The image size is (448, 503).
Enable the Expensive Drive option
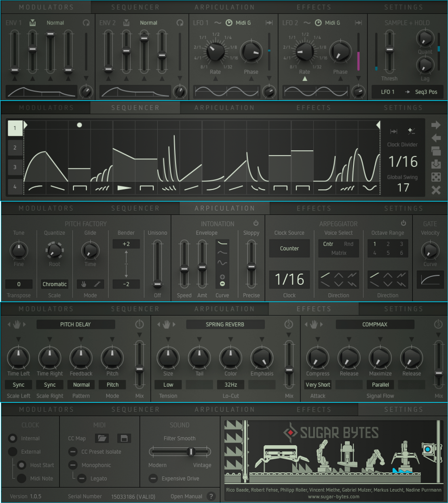[x=153, y=478]
